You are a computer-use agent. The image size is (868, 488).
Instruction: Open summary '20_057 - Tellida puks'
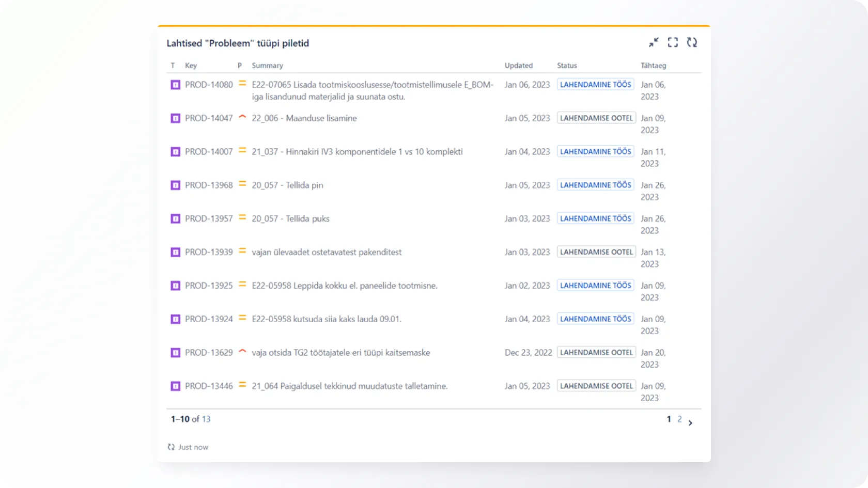(290, 219)
